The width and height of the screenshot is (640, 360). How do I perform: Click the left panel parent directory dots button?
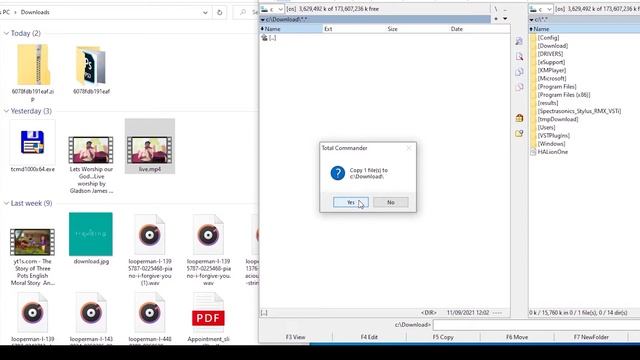coord(505,9)
